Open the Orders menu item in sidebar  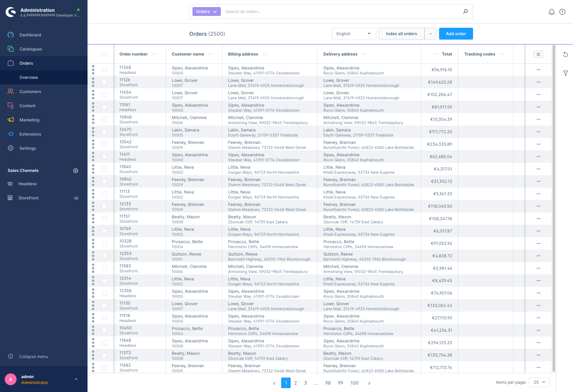[x=26, y=63]
